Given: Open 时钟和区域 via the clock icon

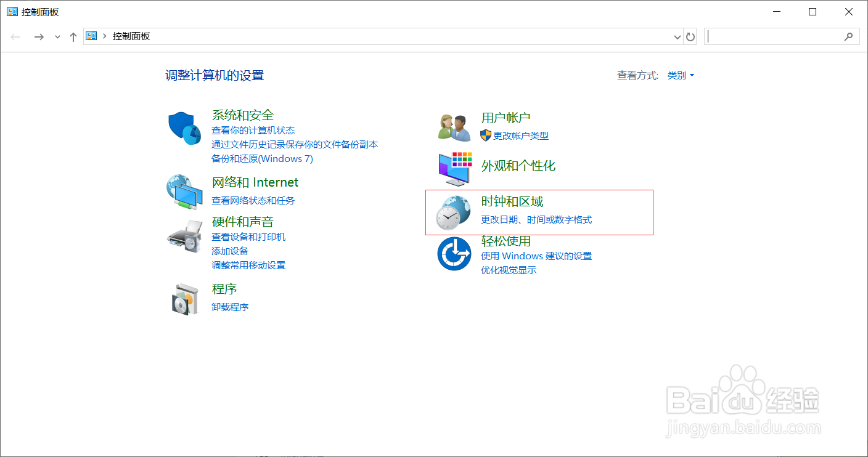Looking at the screenshot, I should pyautogui.click(x=454, y=209).
